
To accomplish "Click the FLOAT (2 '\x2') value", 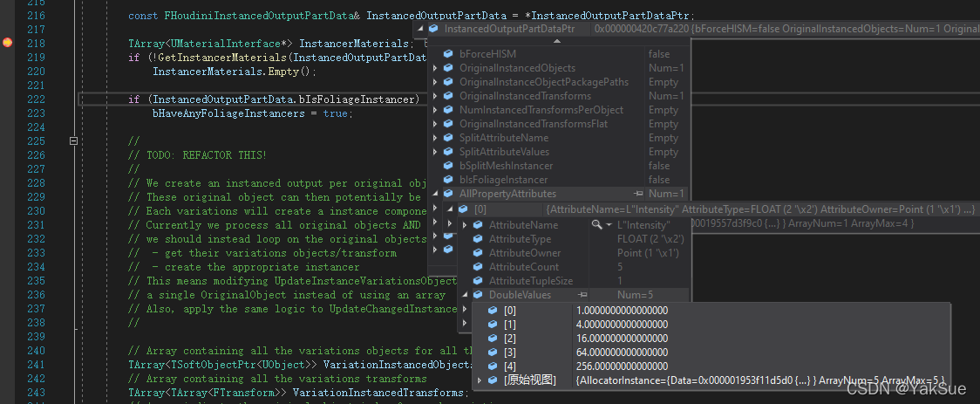I will [x=650, y=239].
